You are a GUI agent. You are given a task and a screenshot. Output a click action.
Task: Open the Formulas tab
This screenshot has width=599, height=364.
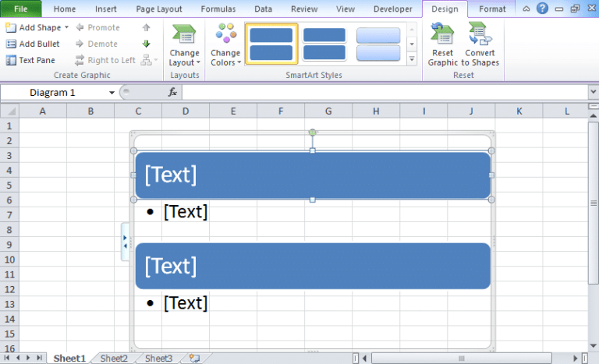point(218,9)
